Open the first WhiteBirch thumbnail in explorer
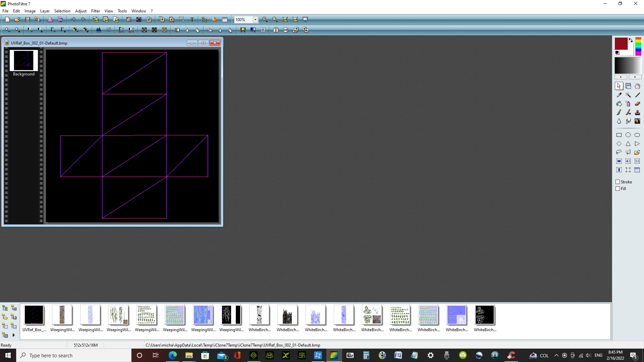This screenshot has height=362, width=644. point(259,315)
